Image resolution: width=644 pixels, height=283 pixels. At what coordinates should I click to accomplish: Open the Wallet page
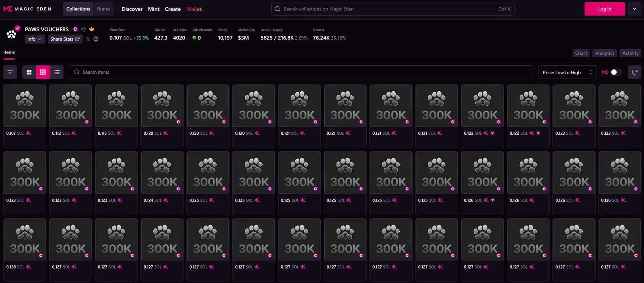pyautogui.click(x=194, y=9)
